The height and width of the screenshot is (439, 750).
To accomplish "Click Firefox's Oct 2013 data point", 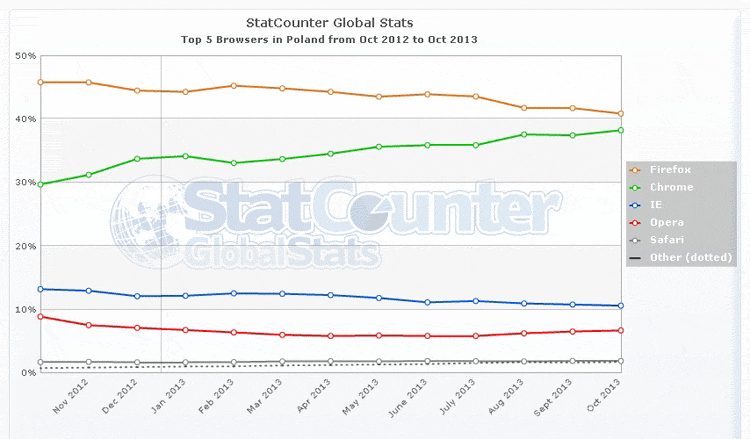I will (620, 114).
